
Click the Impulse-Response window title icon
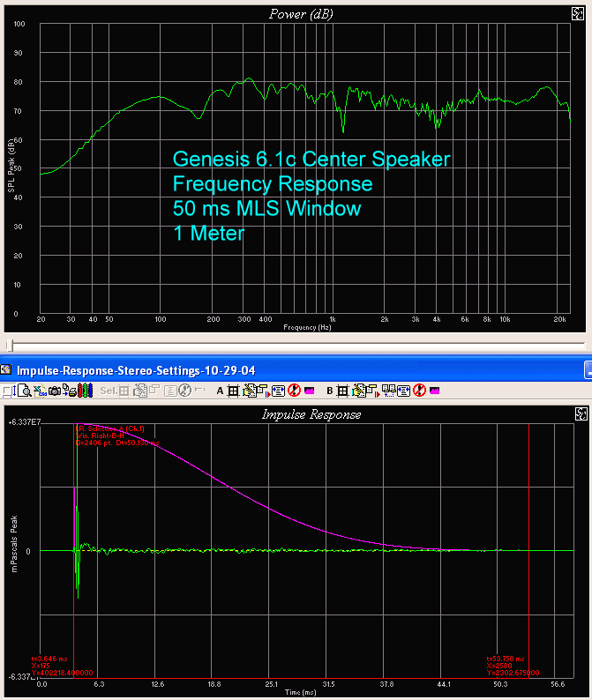[x=5, y=369]
